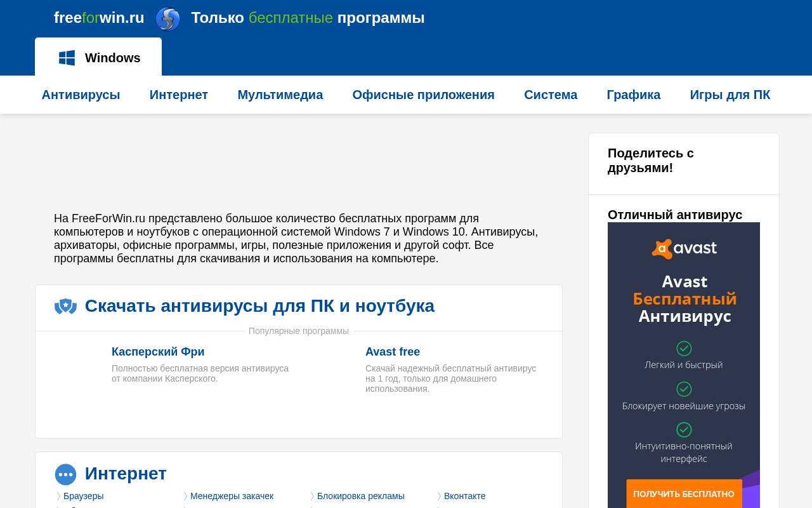Click the three-dots icon beside Интернет section heading
Viewport: 812px width, 508px height.
click(x=65, y=474)
